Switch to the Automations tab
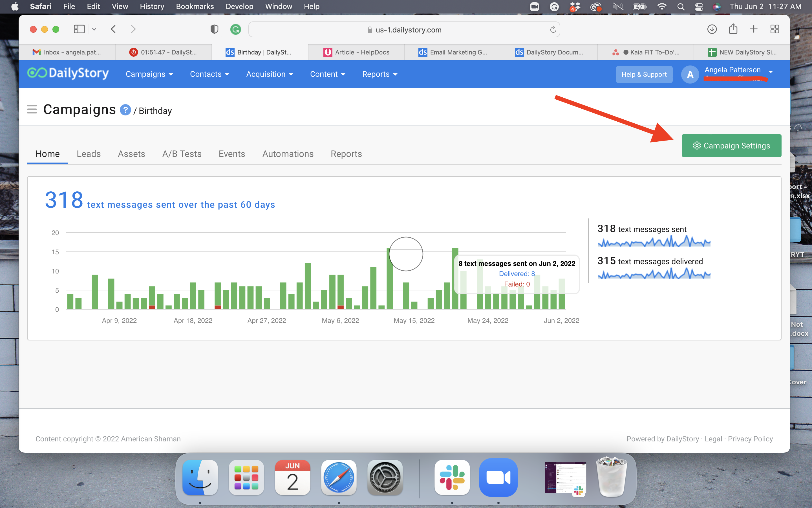 (x=288, y=154)
